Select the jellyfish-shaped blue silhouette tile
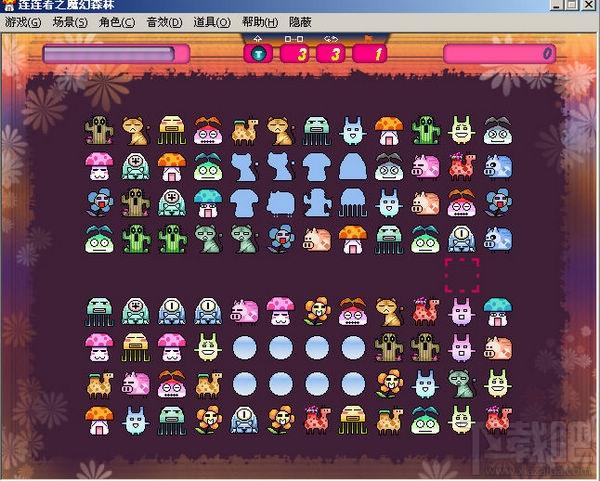The image size is (600, 481). coord(353,203)
